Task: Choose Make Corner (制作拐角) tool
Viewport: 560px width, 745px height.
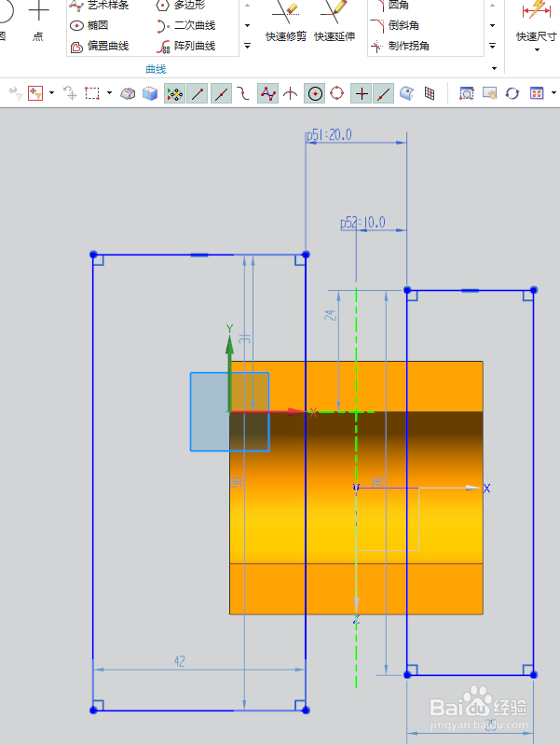Action: [x=400, y=46]
